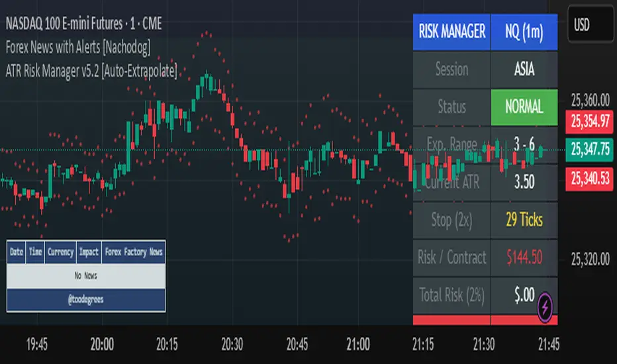Select ATR Risk Manager v5.2 indicator label
The height and width of the screenshot is (364, 617).
(x=91, y=71)
